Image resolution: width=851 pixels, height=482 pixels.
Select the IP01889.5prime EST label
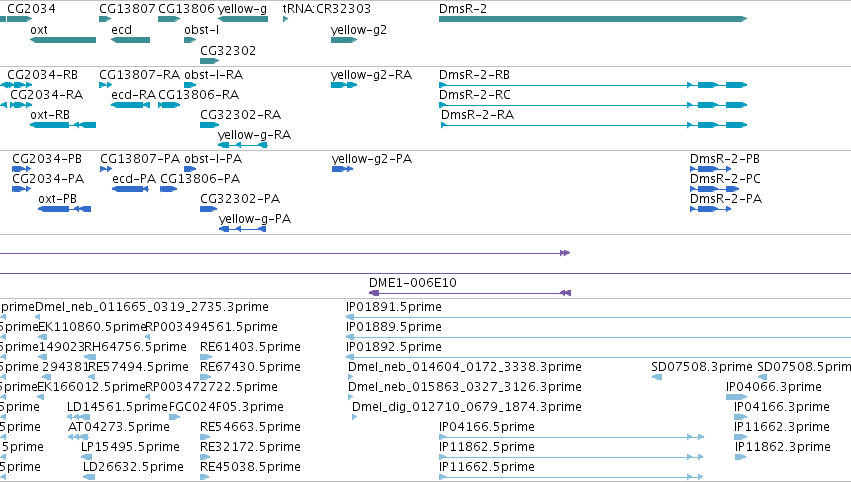393,327
